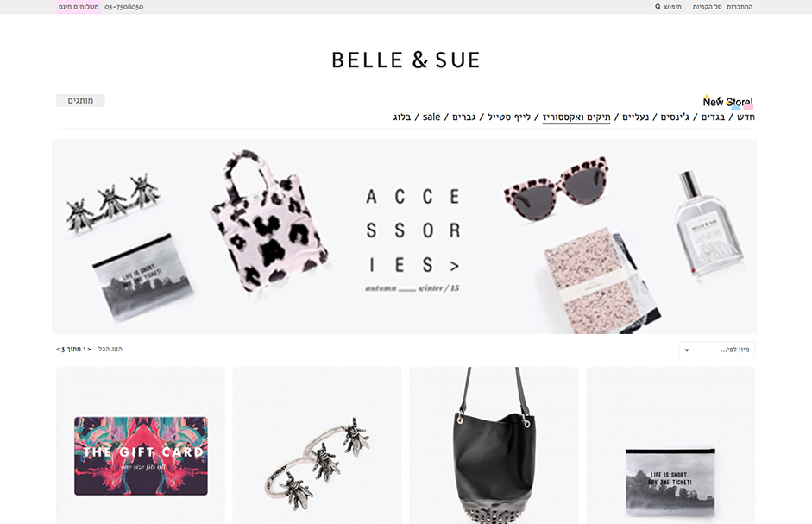This screenshot has height=524, width=812.
Task: Click the מותגים brands button
Action: coord(80,100)
